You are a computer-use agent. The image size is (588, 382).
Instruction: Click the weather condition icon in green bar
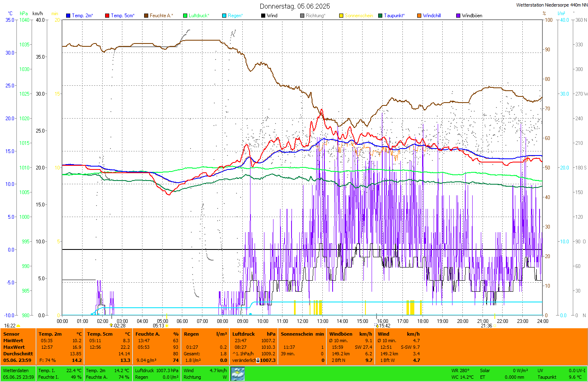pos(238,374)
